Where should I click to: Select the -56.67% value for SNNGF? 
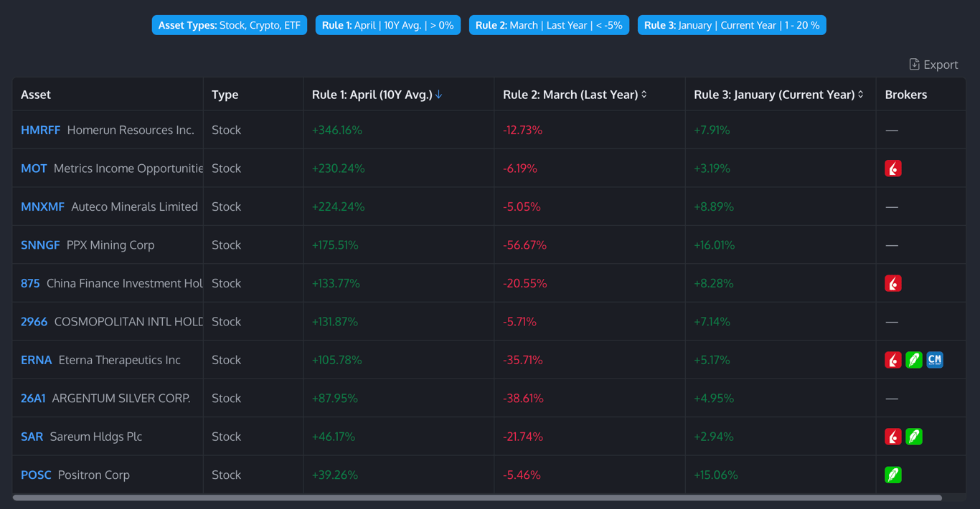pyautogui.click(x=524, y=245)
